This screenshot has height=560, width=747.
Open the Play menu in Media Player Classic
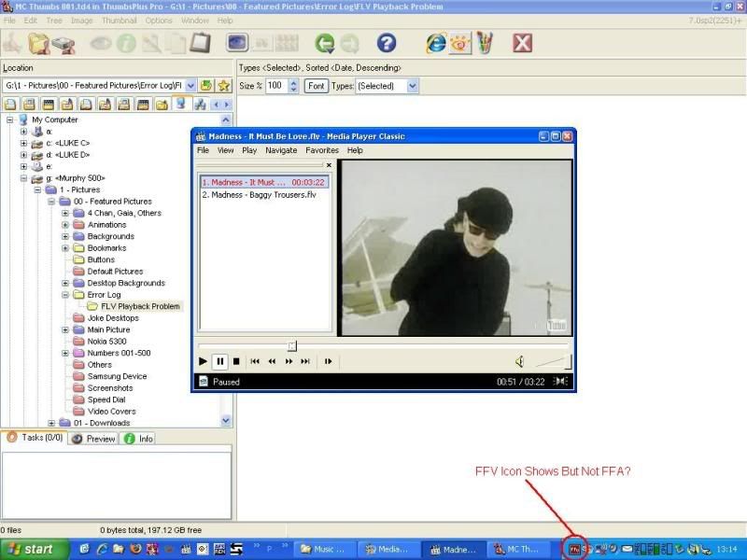[249, 150]
